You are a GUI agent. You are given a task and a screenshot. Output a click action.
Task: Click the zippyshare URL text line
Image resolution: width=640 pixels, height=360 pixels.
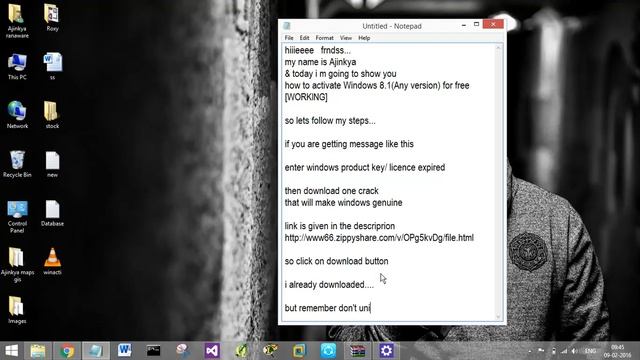pos(379,238)
